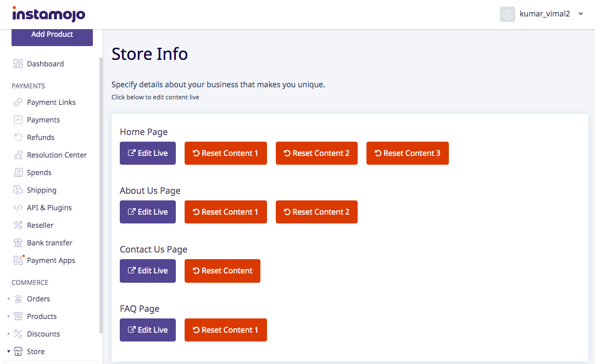Click the Add Product button
Image resolution: width=595 pixels, height=364 pixels.
(x=52, y=34)
